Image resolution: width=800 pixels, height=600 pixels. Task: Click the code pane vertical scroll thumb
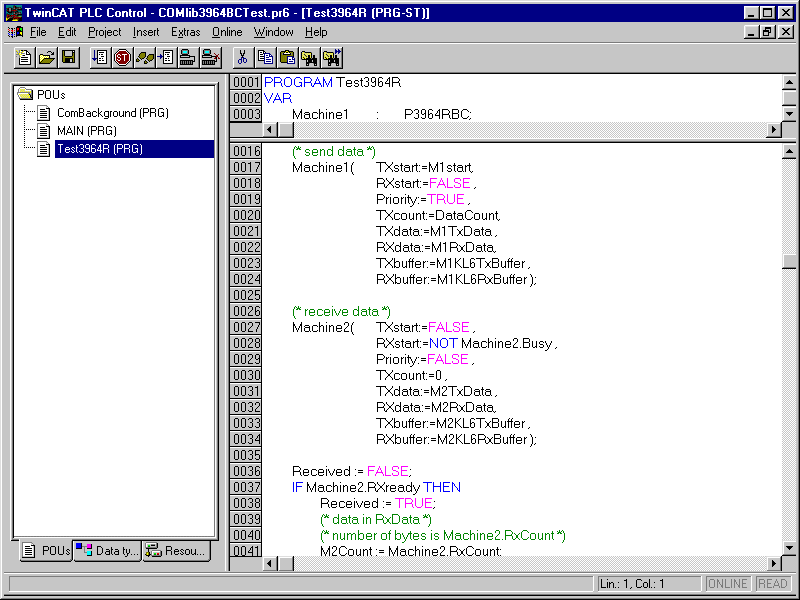[789, 261]
